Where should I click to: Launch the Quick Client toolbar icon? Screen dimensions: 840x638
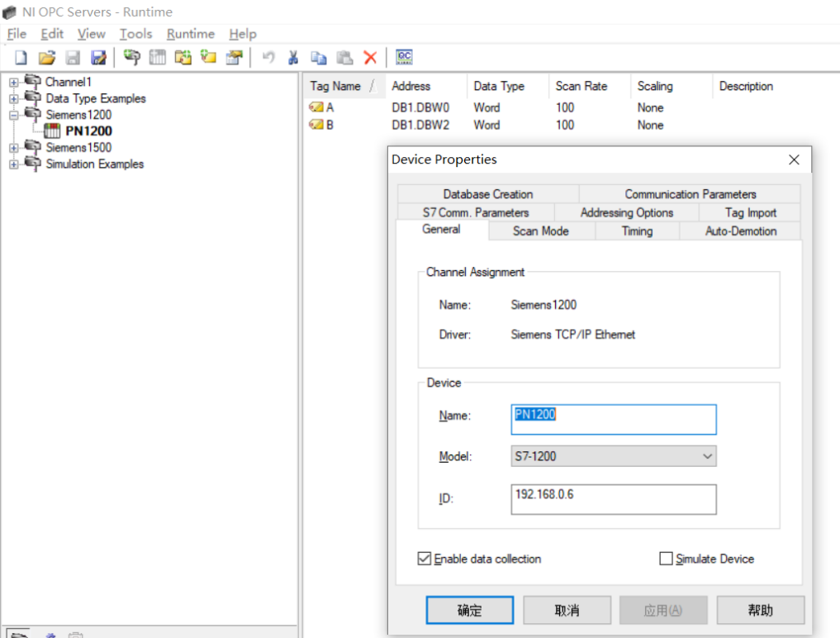click(404, 57)
